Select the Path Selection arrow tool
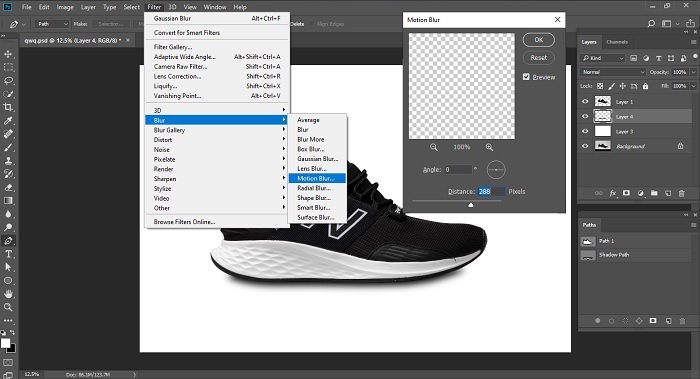 point(8,267)
